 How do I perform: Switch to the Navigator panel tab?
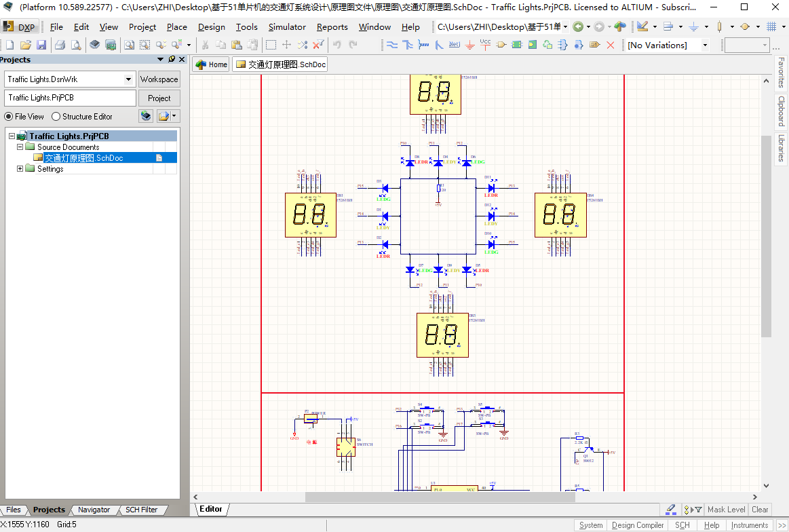[94, 510]
